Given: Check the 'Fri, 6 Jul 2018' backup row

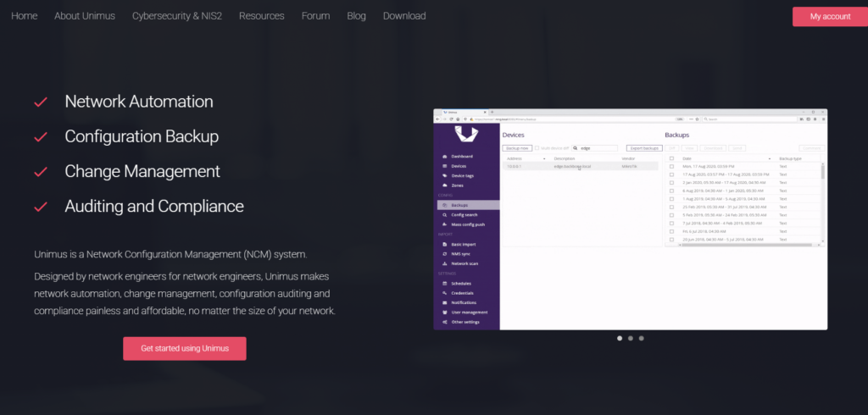Looking at the screenshot, I should pyautogui.click(x=672, y=231).
